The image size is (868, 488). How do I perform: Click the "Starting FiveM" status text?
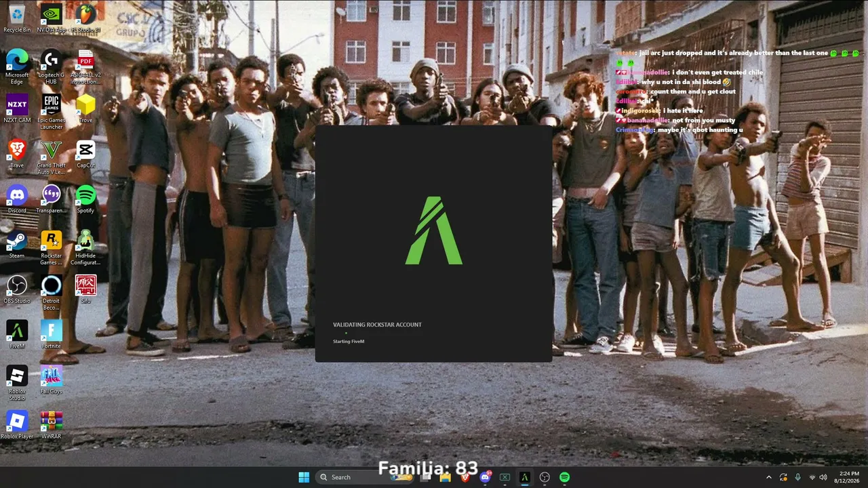tap(349, 341)
